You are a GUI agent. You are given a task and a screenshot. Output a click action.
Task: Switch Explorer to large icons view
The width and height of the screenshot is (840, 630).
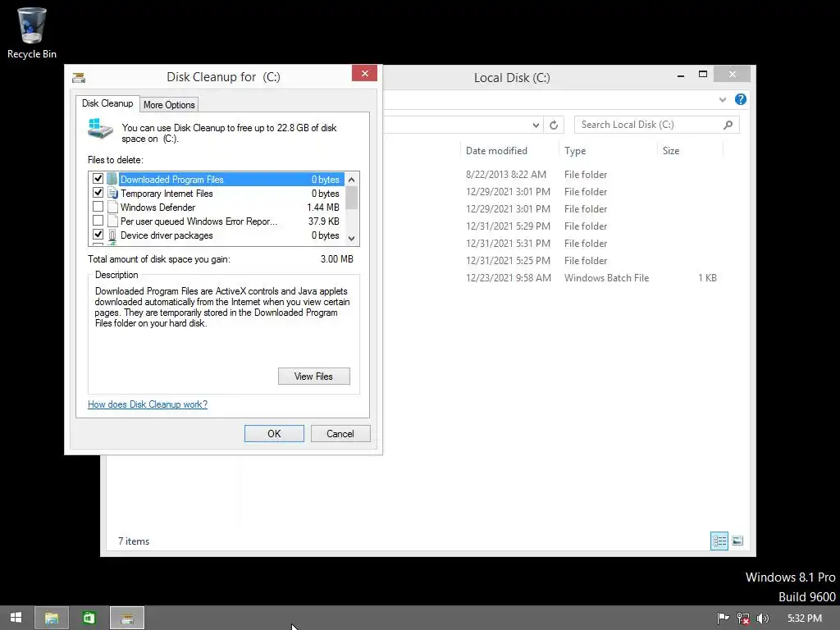pos(737,541)
